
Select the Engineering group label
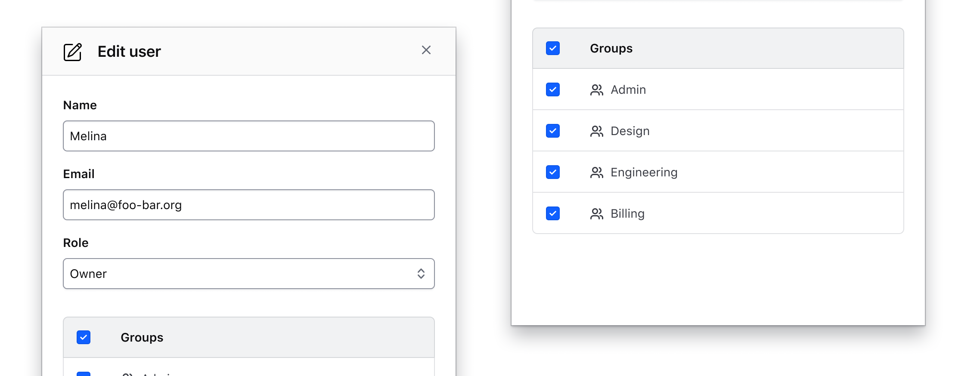pos(644,173)
